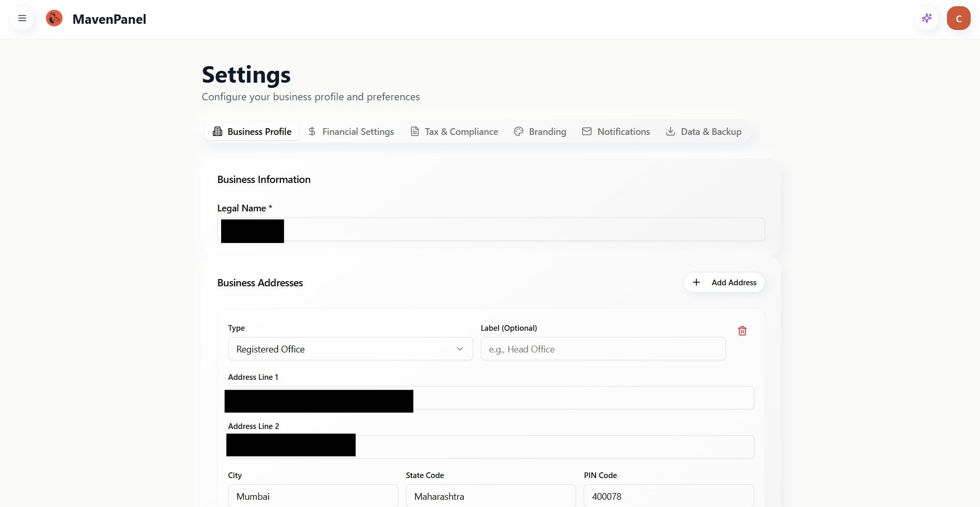Viewport: 980px width, 507px height.
Task: Click the Business Addresses heading
Action: click(x=260, y=283)
